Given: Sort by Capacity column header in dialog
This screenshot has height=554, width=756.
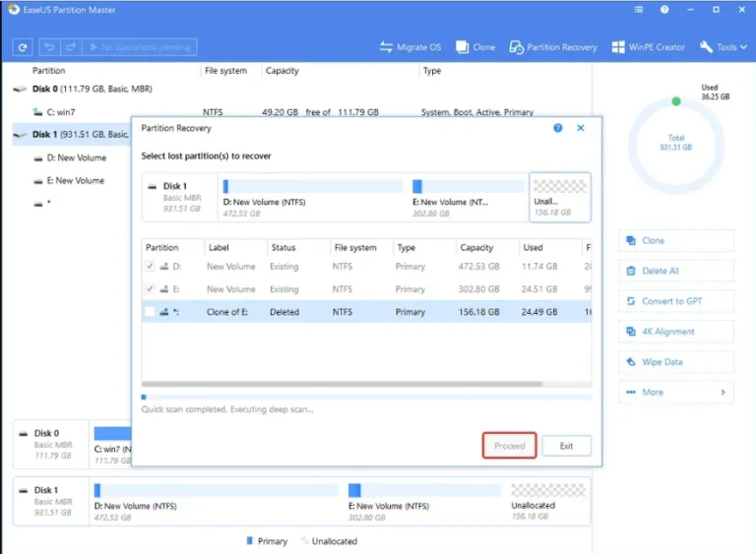Looking at the screenshot, I should tap(476, 247).
